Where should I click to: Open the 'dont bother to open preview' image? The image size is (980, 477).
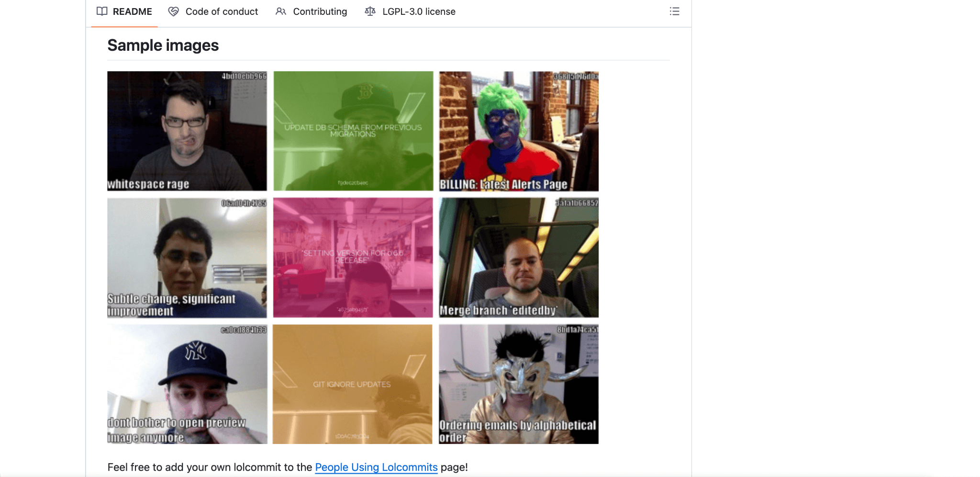coord(187,384)
